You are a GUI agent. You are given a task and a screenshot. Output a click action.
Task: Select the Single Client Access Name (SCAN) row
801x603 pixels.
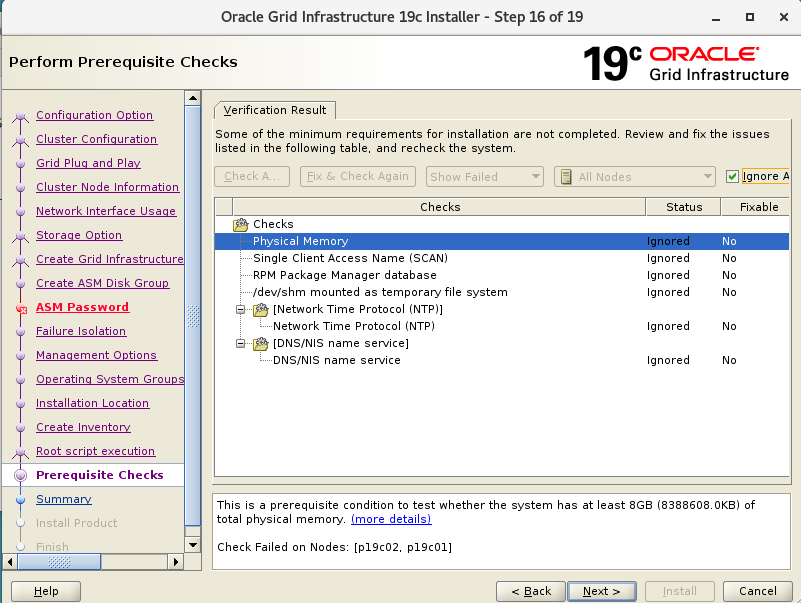pos(502,259)
